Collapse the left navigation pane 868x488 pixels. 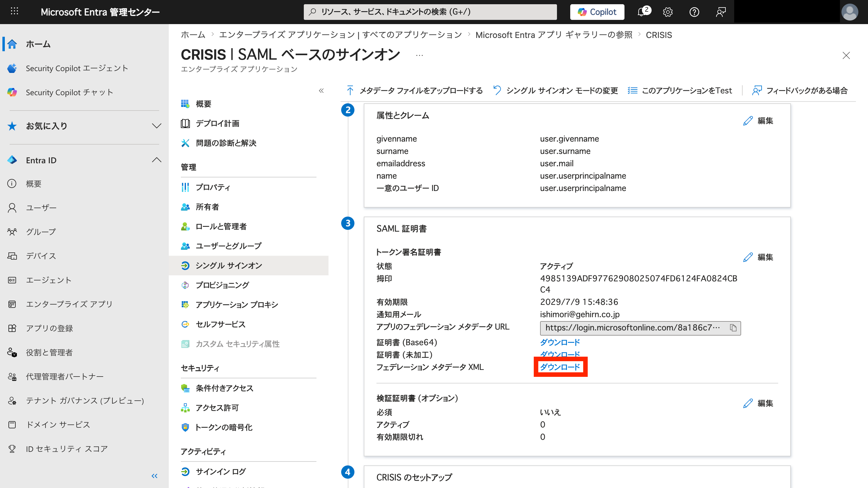pos(155,476)
